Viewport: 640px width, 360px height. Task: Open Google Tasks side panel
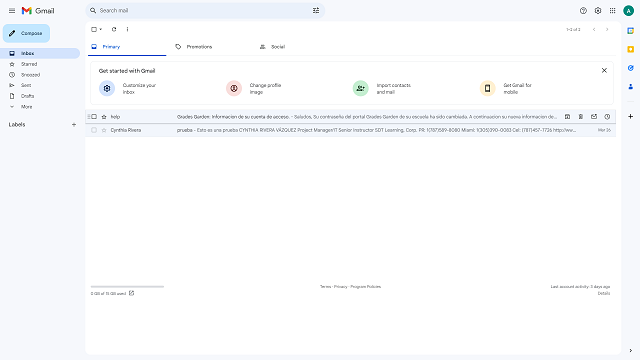click(631, 68)
